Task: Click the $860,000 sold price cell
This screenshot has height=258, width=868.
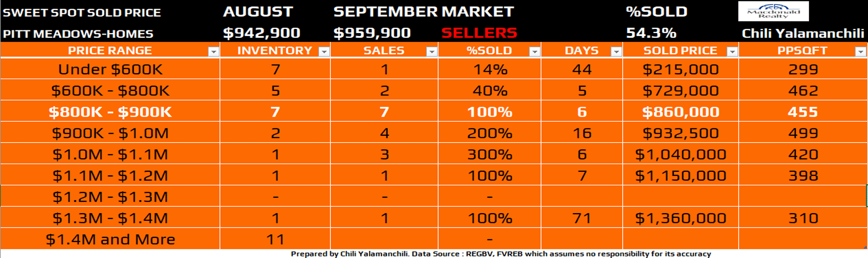Action: 680,112
